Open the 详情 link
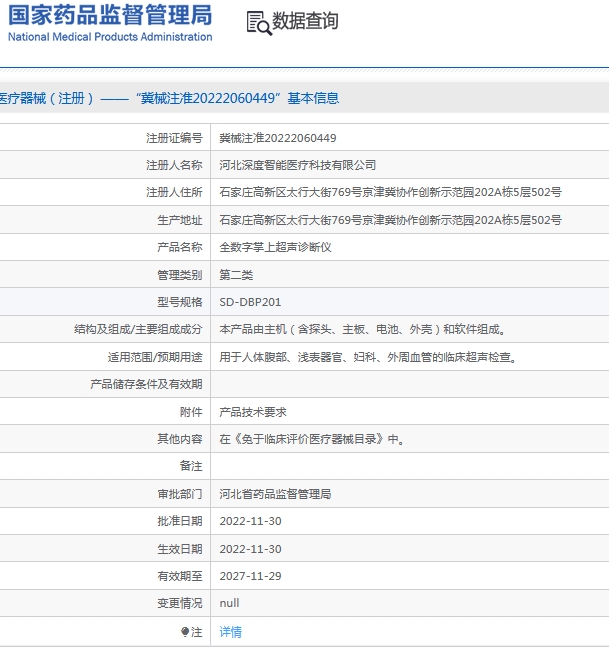Image resolution: width=609 pixels, height=650 pixels. (x=230, y=632)
